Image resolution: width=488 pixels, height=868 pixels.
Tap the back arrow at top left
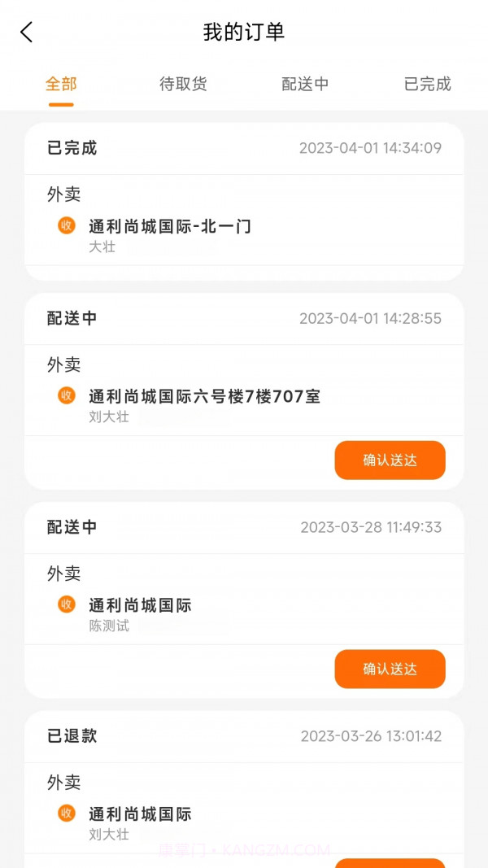pos(25,32)
